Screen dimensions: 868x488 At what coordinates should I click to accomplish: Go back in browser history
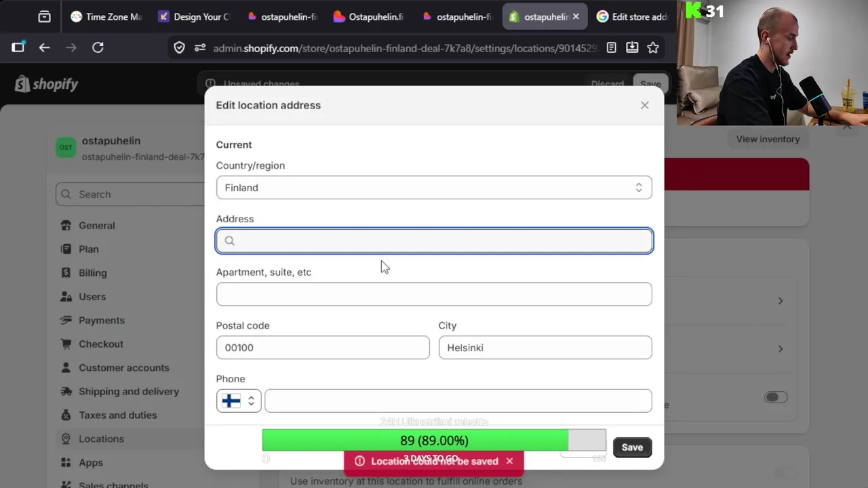44,47
